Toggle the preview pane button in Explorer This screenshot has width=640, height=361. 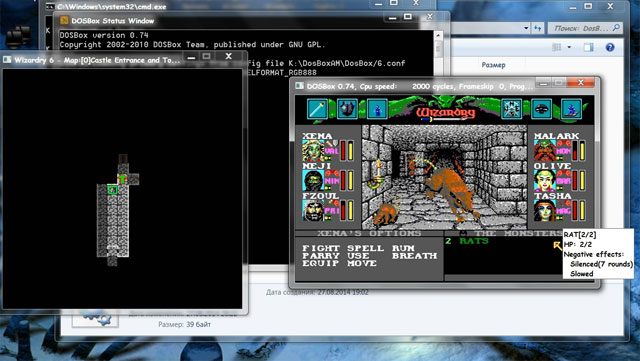coord(588,47)
